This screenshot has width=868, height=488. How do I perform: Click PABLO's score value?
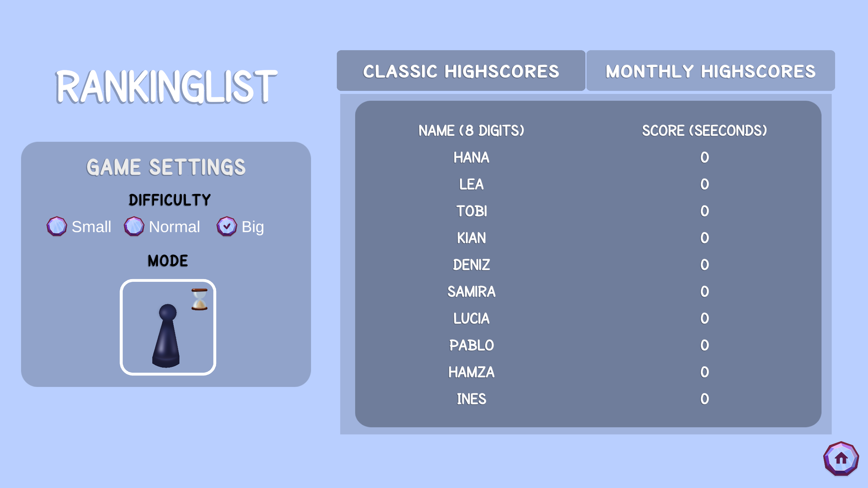tap(705, 345)
